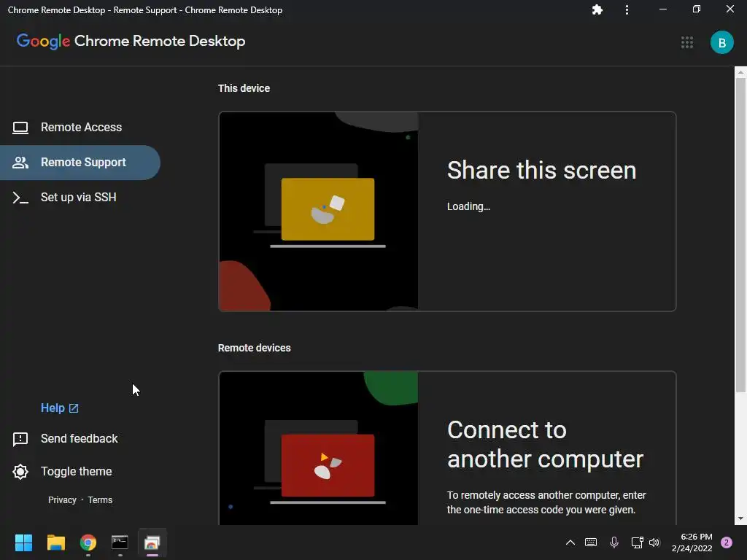Click the external link icon next to Help
This screenshot has width=747, height=560.
(74, 408)
